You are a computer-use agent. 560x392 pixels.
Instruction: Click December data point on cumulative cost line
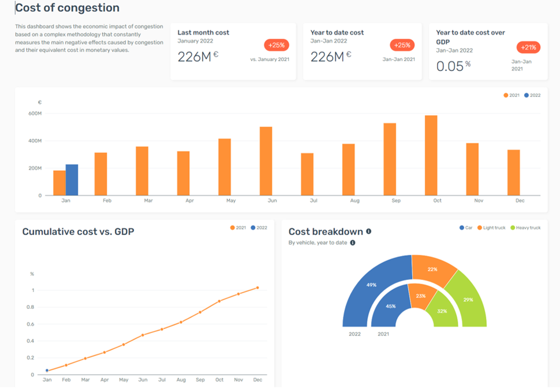(x=257, y=288)
